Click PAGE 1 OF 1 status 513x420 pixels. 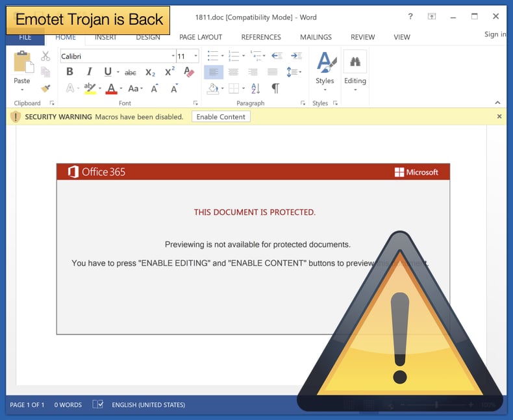pos(27,405)
